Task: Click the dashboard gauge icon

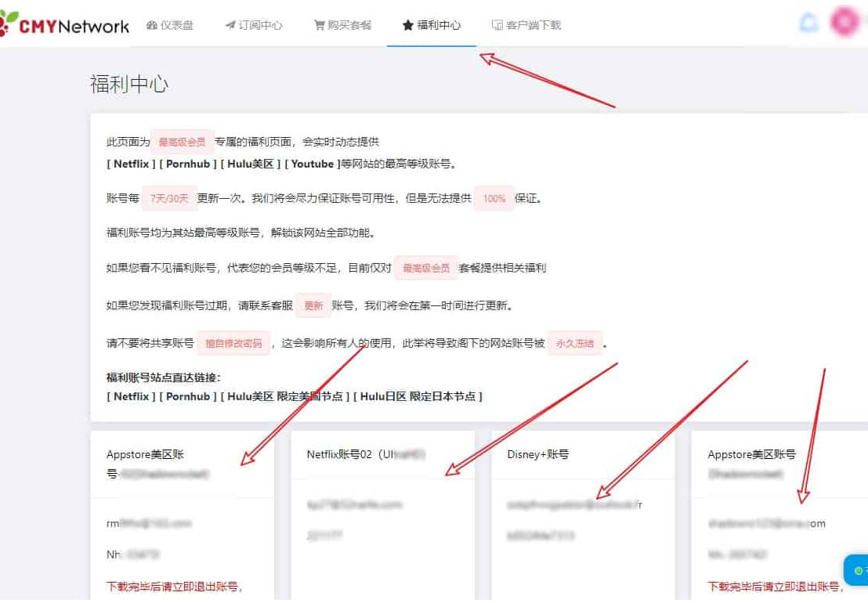Action: coord(152,25)
